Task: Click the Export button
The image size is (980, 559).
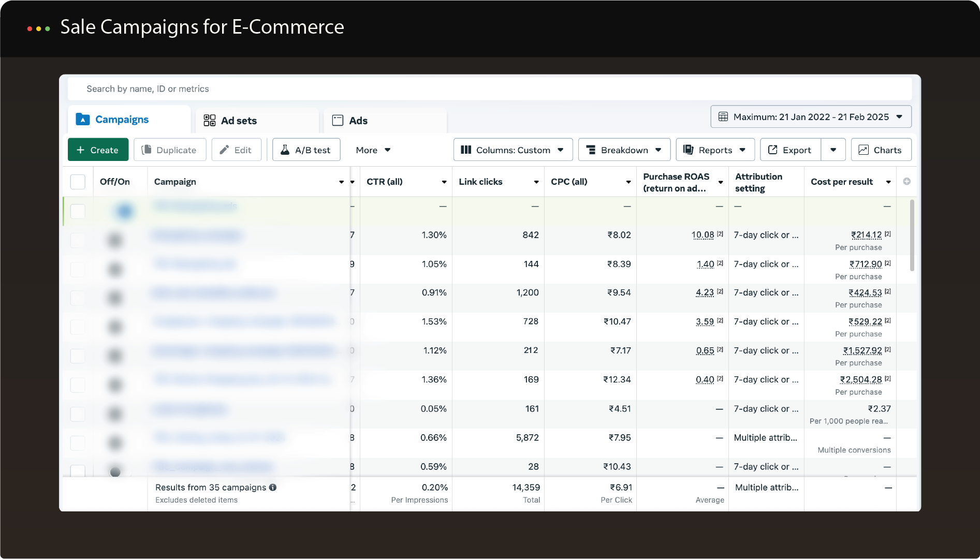Action: click(791, 150)
